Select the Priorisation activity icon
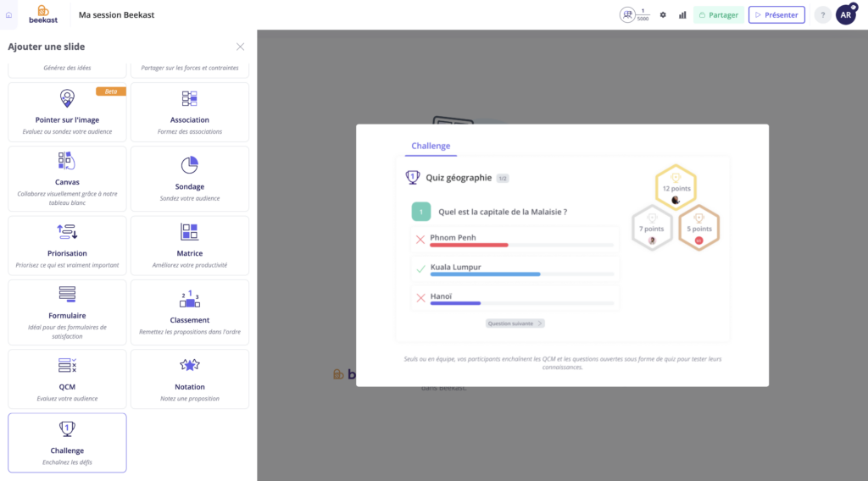This screenshot has height=481, width=868. pos(67,232)
